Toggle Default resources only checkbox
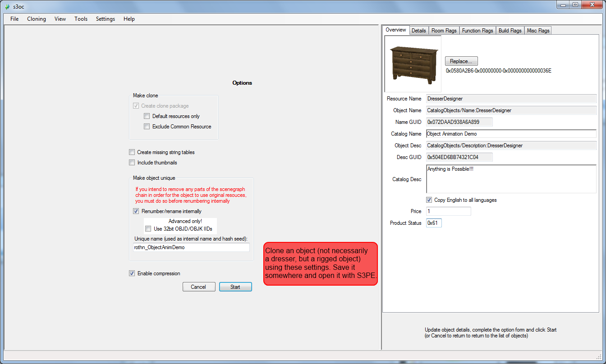 [x=147, y=116]
